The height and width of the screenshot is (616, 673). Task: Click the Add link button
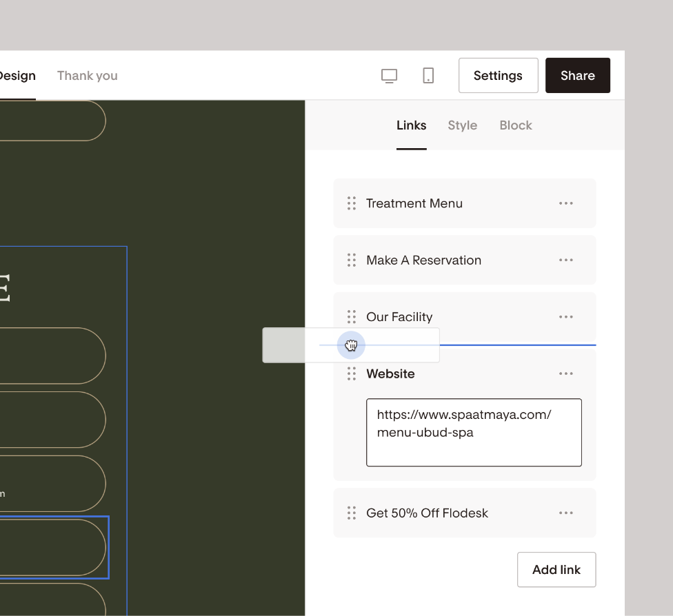coord(556,570)
